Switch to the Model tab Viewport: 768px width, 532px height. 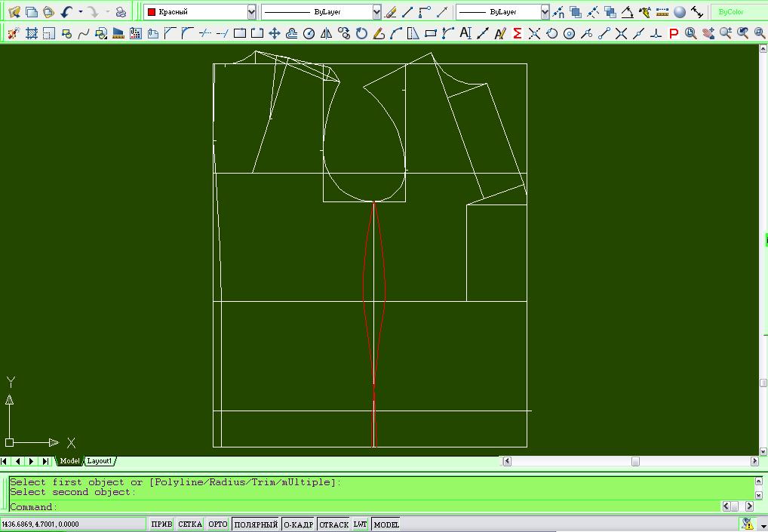pos(69,461)
